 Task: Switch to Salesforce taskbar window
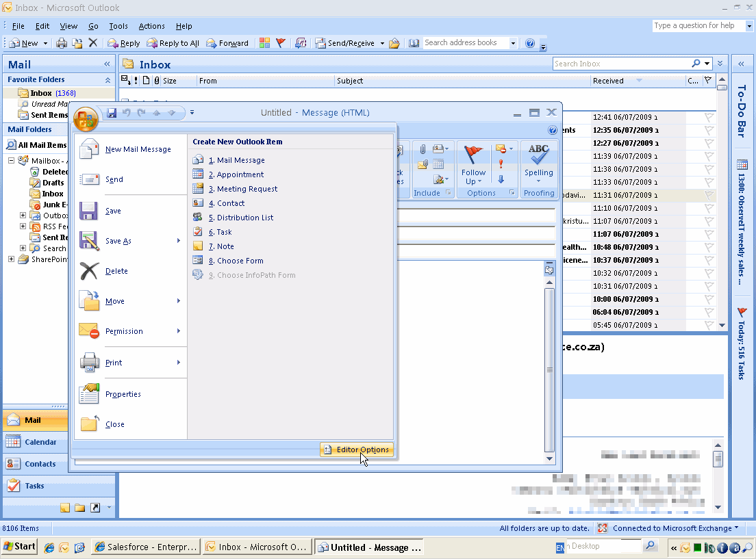coord(146,547)
